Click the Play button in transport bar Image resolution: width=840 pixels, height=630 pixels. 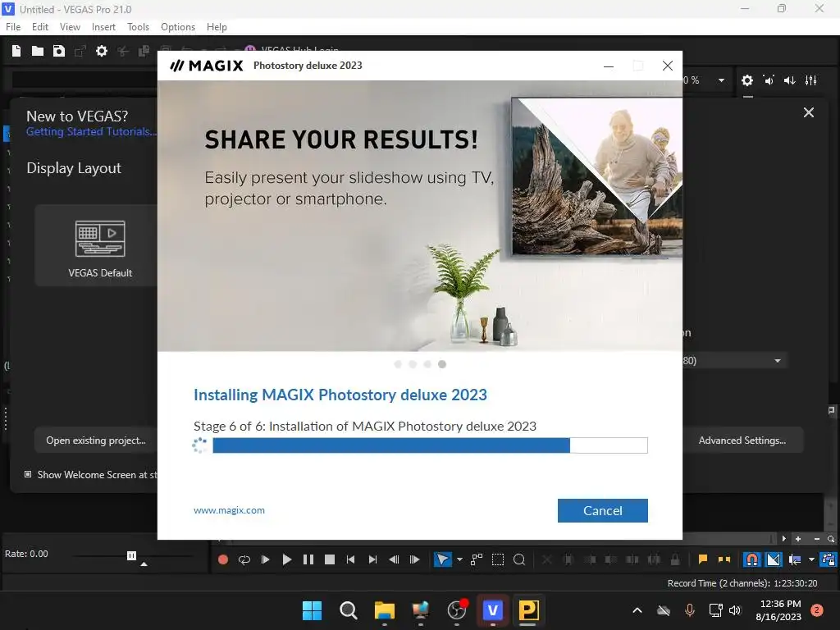click(286, 559)
